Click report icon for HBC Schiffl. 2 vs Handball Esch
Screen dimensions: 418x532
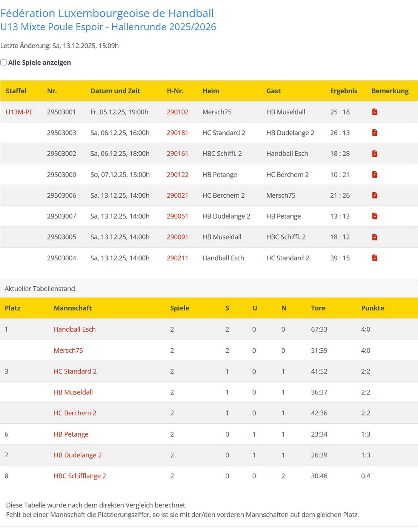tap(375, 154)
